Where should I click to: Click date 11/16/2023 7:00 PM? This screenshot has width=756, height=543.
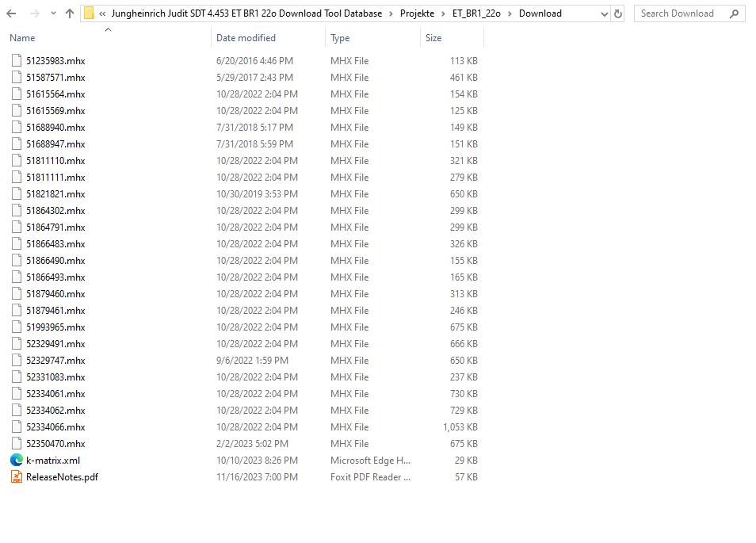(x=257, y=477)
